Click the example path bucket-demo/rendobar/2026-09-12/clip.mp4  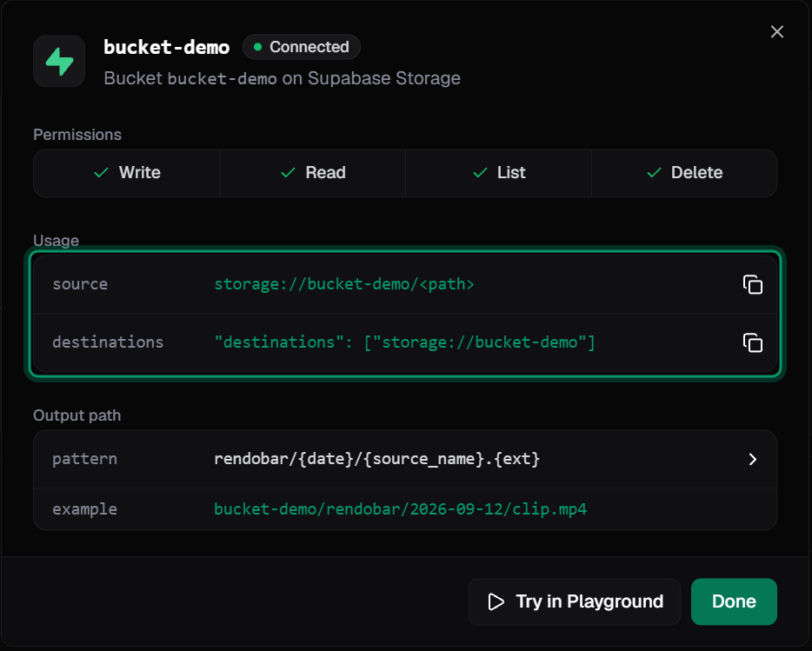400,509
